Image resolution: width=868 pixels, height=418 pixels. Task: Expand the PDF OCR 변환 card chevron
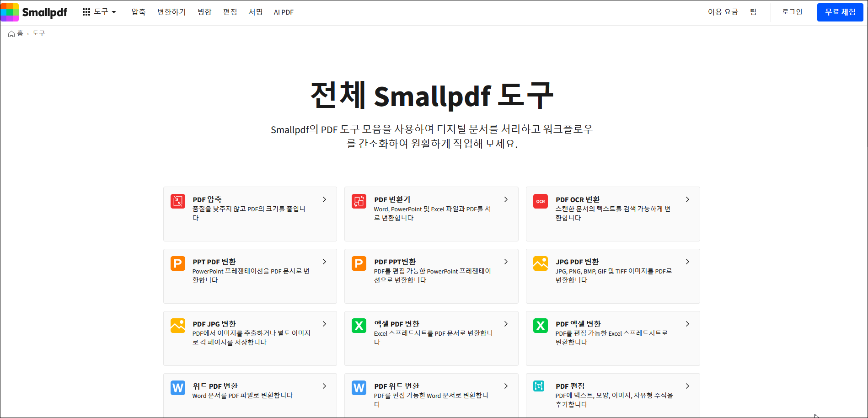coord(687,199)
